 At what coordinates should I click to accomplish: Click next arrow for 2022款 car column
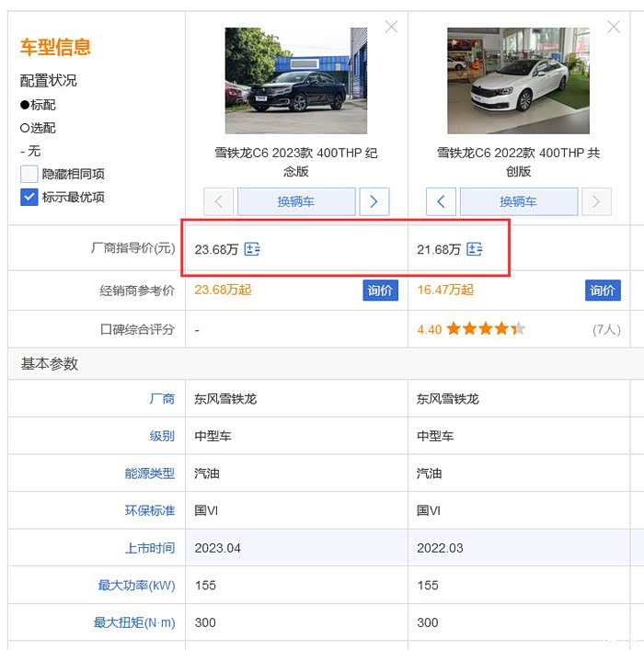coord(596,201)
